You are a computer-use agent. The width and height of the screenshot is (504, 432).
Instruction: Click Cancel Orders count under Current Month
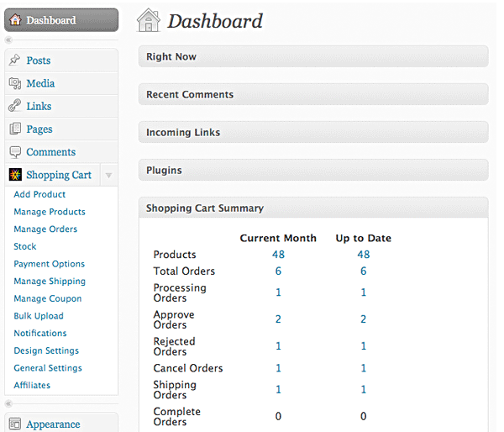click(x=278, y=368)
